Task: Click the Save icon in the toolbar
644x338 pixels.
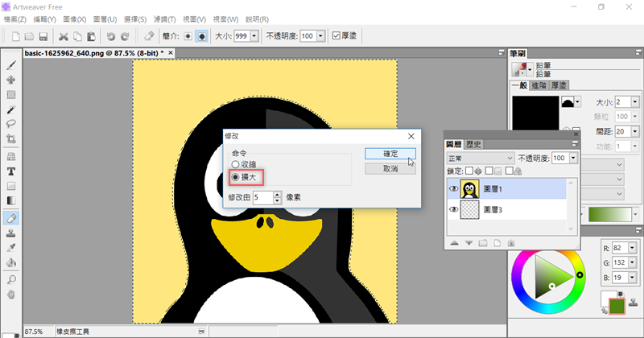Action: tap(43, 36)
